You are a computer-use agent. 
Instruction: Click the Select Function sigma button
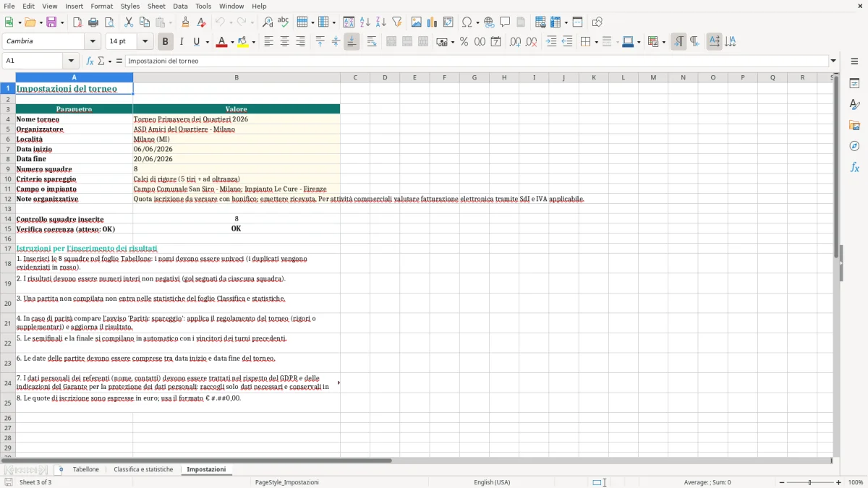(101, 61)
